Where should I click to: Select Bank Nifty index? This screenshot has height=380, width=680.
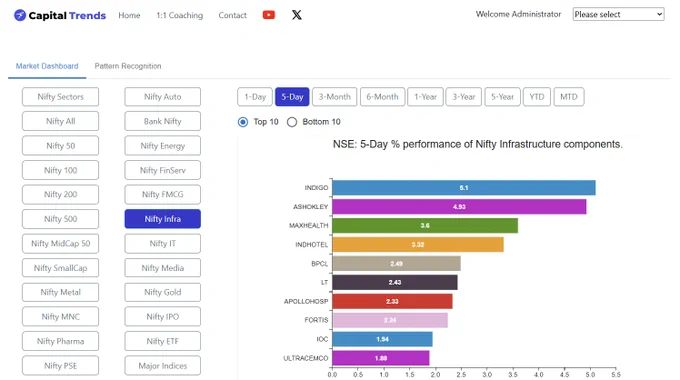click(163, 121)
